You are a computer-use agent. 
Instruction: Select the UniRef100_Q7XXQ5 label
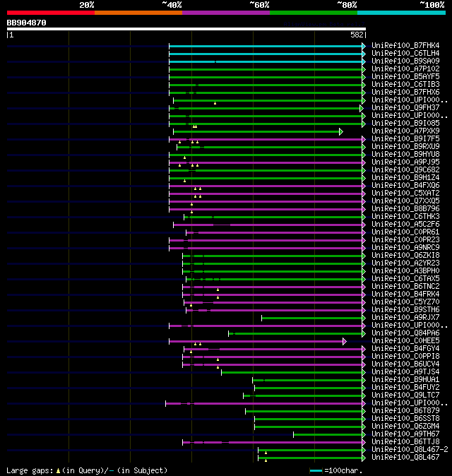point(405,201)
